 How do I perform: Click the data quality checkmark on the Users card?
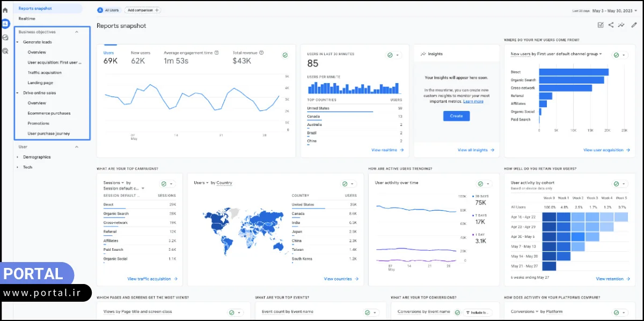[284, 54]
